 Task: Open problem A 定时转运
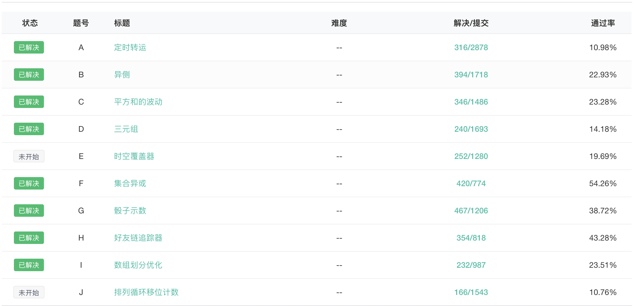130,47
